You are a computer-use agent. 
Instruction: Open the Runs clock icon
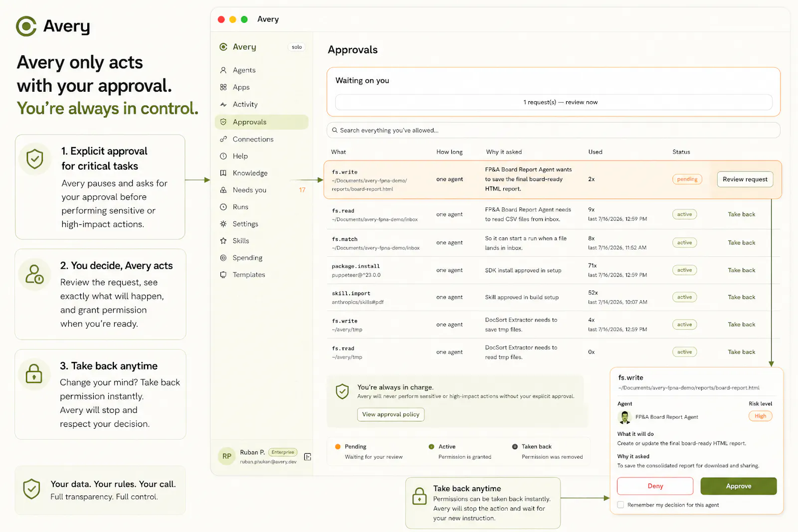point(223,207)
